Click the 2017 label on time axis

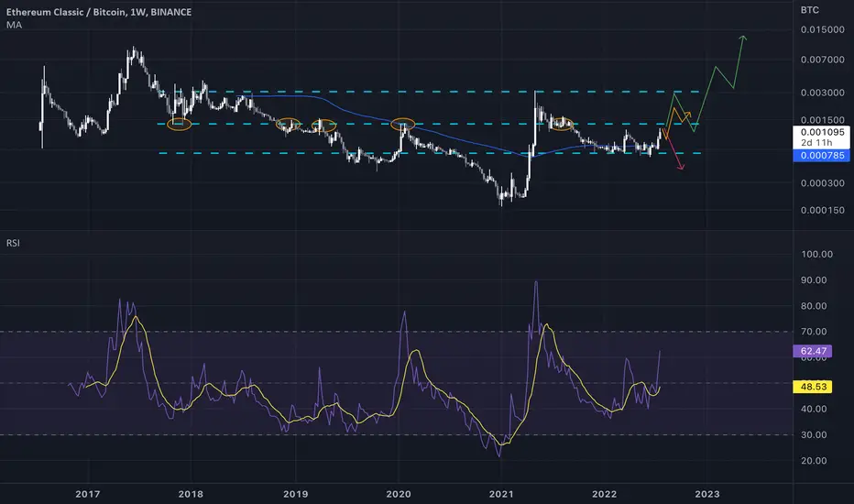tap(88, 494)
